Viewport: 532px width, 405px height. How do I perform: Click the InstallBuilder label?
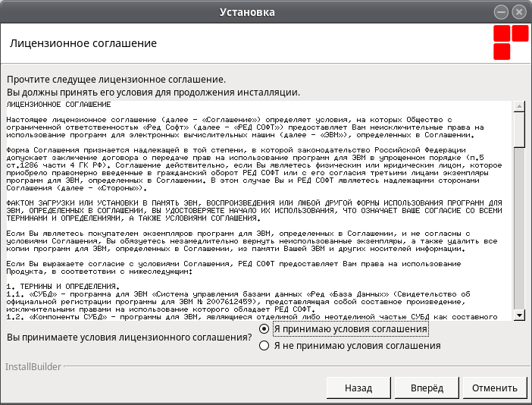click(x=33, y=366)
